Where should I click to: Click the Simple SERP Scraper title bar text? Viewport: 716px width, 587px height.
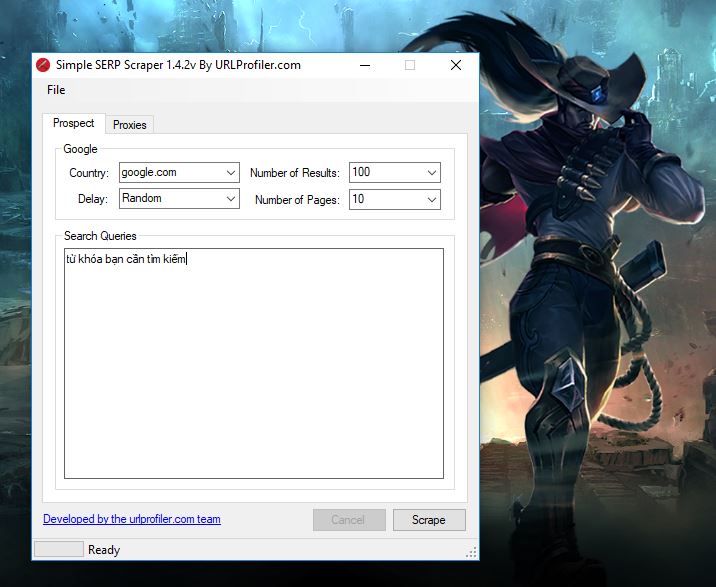click(178, 65)
